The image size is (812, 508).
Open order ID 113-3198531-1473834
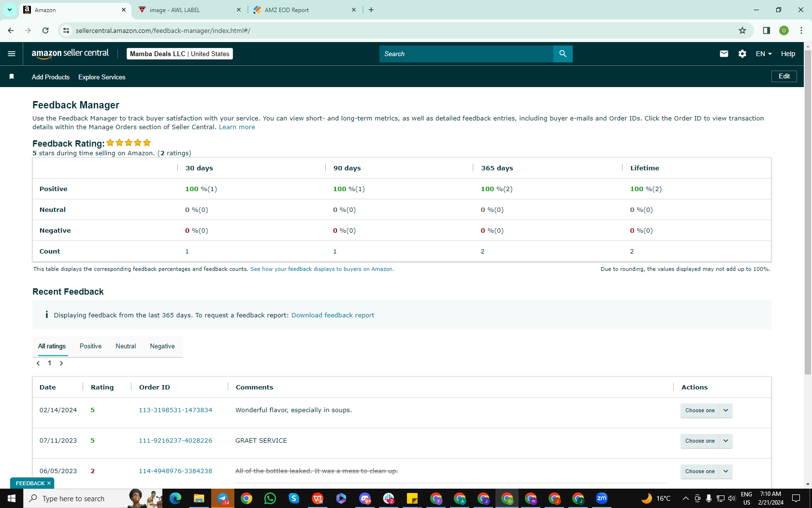[x=175, y=410]
